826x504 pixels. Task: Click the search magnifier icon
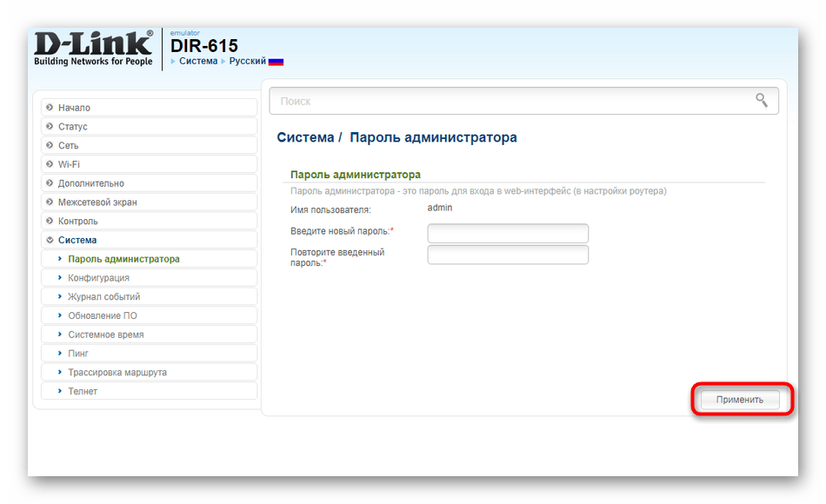pos(761,100)
